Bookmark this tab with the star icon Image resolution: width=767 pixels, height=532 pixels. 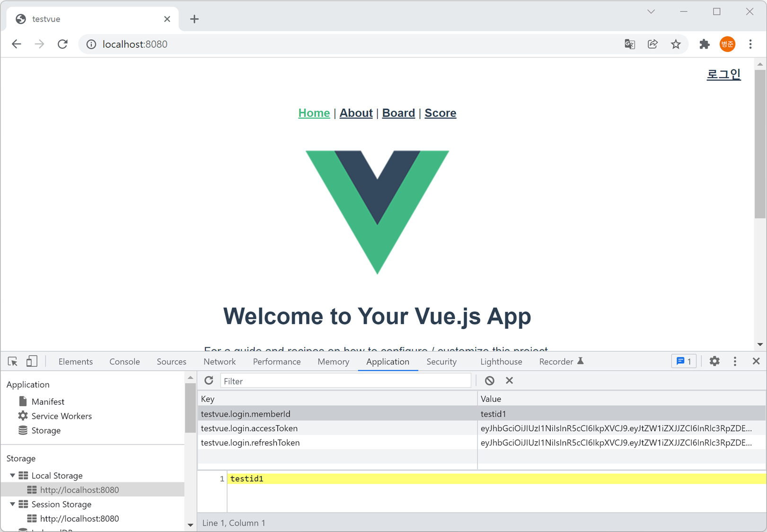point(676,44)
